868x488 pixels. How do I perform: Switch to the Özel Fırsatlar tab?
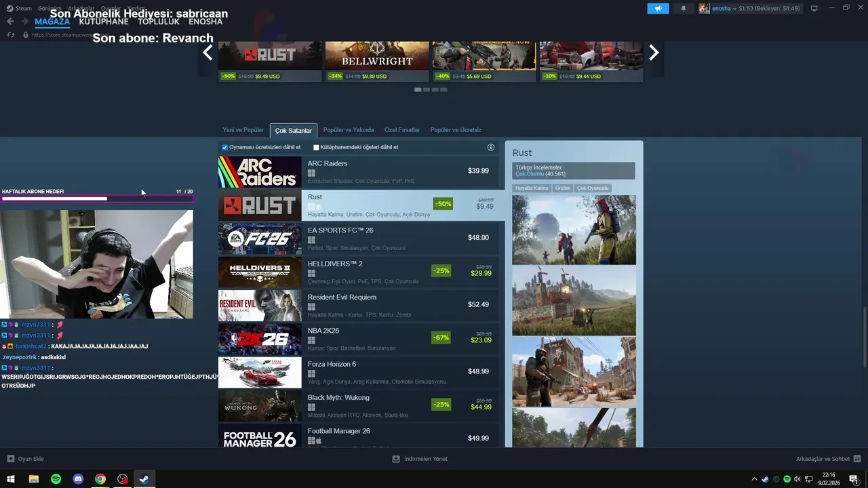coord(402,130)
